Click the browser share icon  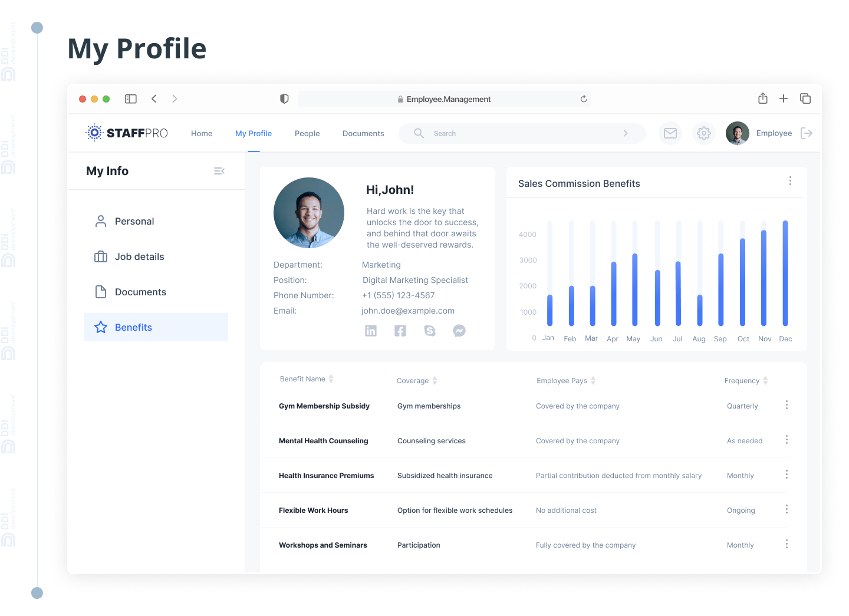point(763,98)
